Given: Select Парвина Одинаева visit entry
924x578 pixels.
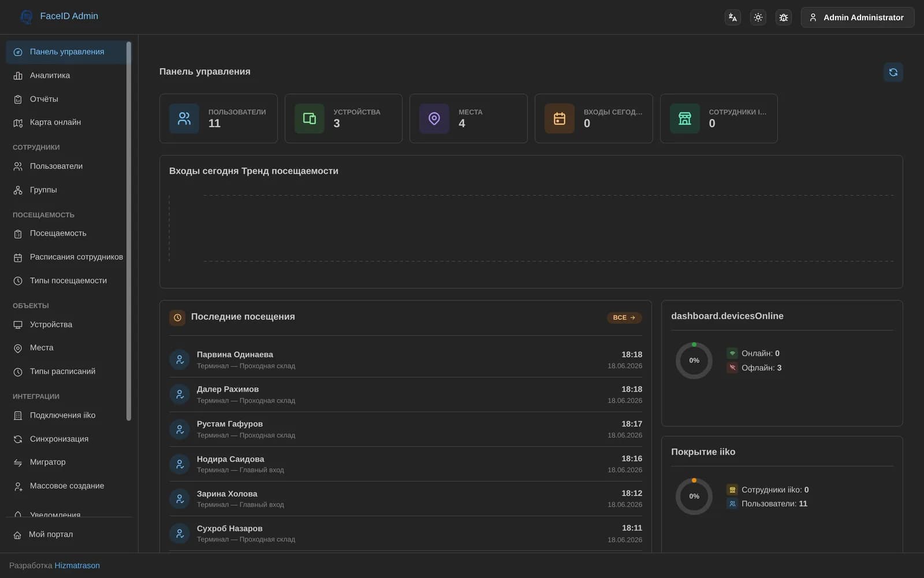Looking at the screenshot, I should coord(405,360).
